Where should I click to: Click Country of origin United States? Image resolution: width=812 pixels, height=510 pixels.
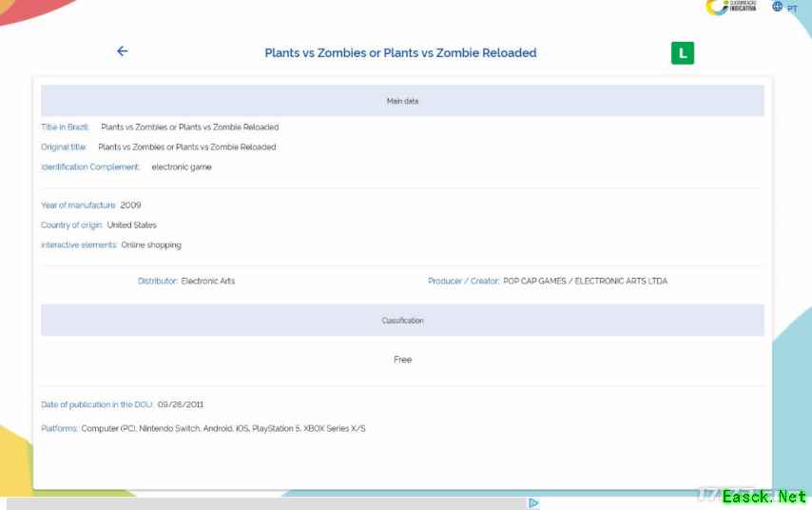click(131, 226)
